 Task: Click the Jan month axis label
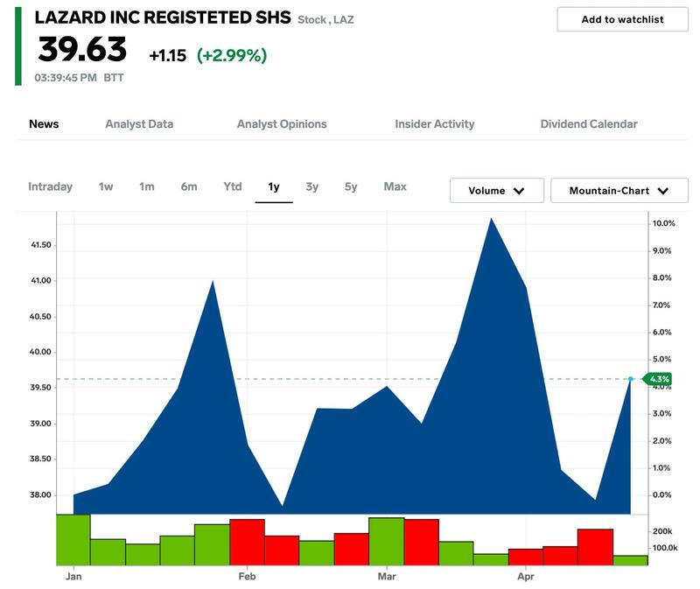(x=73, y=576)
